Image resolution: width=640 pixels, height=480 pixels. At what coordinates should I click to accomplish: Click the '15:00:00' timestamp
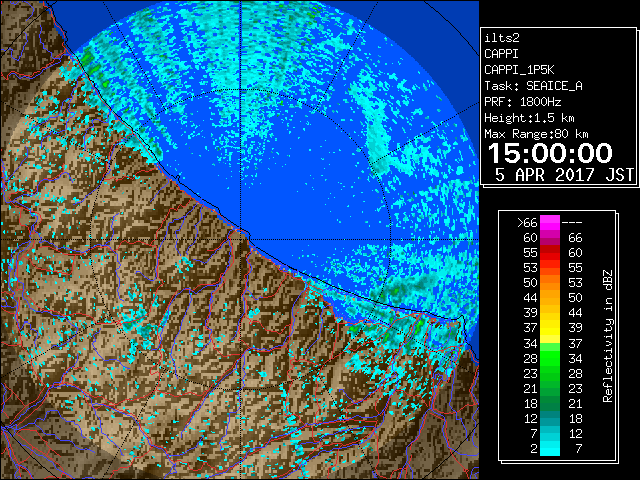point(550,153)
